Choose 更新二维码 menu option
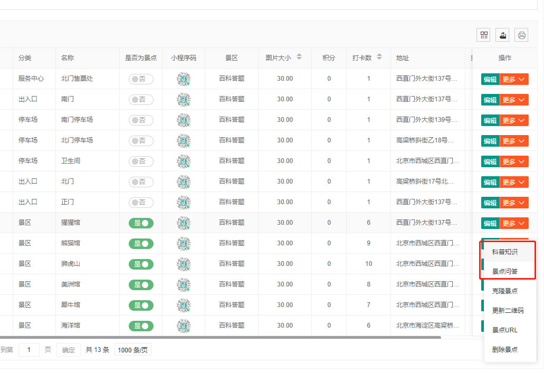This screenshot has height=392, width=544. pyautogui.click(x=510, y=310)
